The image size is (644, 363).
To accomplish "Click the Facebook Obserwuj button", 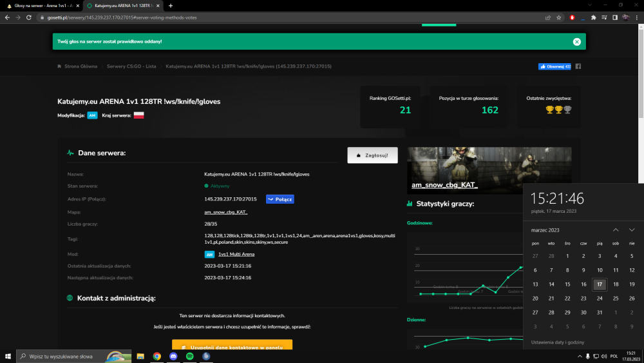I will click(x=554, y=66).
